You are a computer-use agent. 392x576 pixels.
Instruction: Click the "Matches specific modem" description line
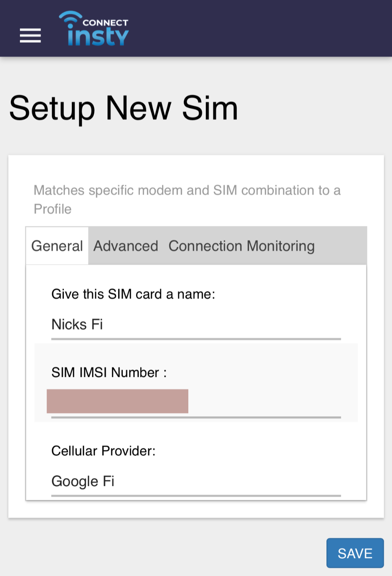[187, 190]
